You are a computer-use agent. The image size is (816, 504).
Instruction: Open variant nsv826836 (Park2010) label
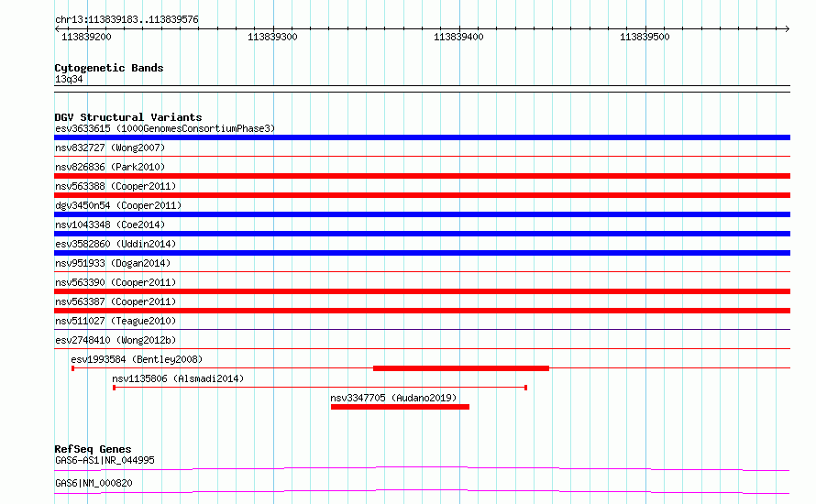pos(110,167)
